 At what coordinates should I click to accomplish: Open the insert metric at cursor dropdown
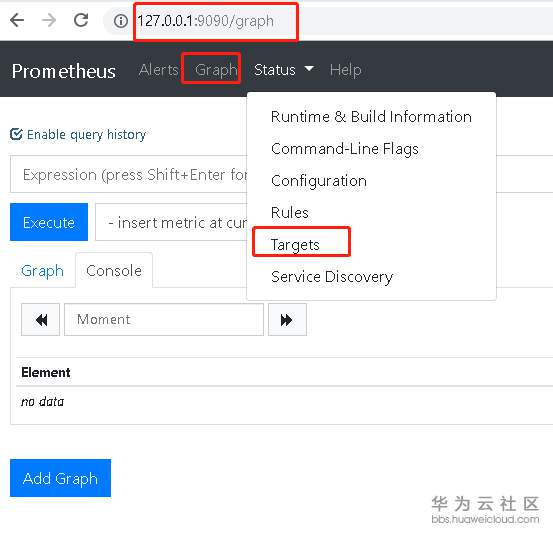tap(171, 222)
